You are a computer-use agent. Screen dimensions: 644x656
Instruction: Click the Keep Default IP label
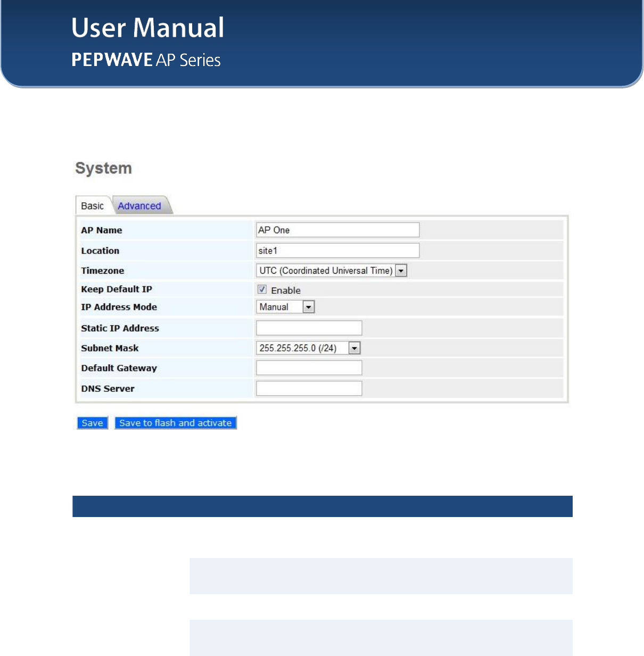click(117, 289)
